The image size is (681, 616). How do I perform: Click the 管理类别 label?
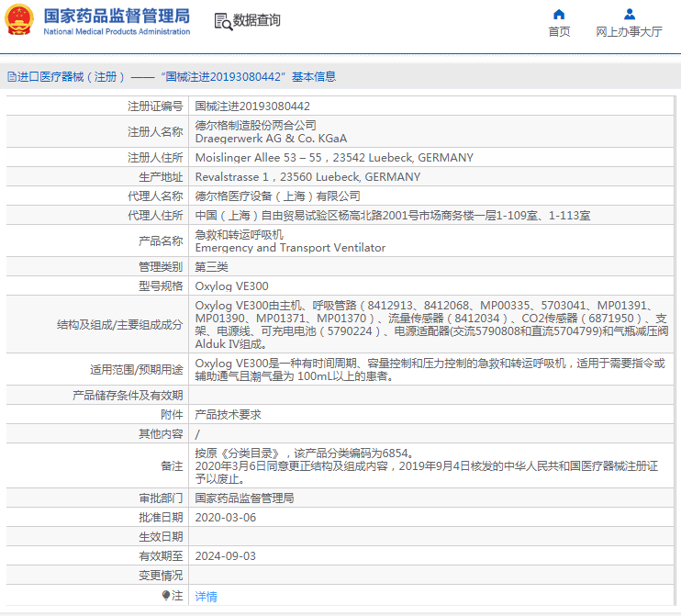pyautogui.click(x=161, y=267)
